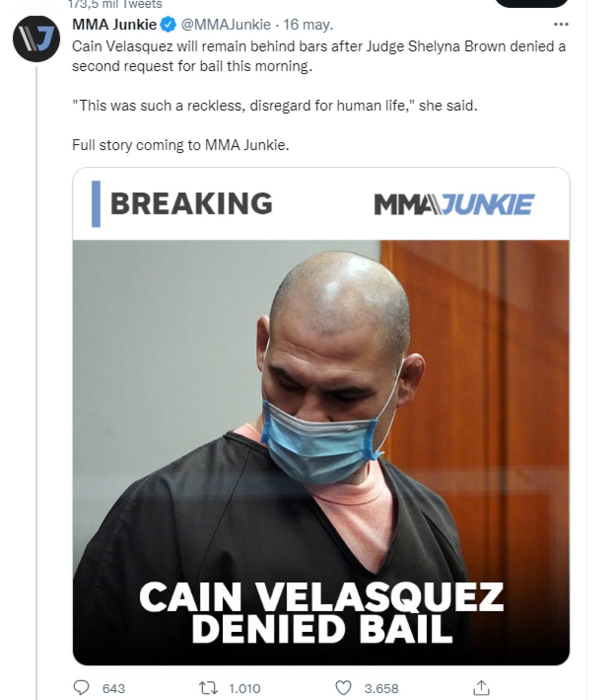This screenshot has height=700, width=616.
Task: Open the MMA Junkie display name link
Action: click(x=114, y=24)
